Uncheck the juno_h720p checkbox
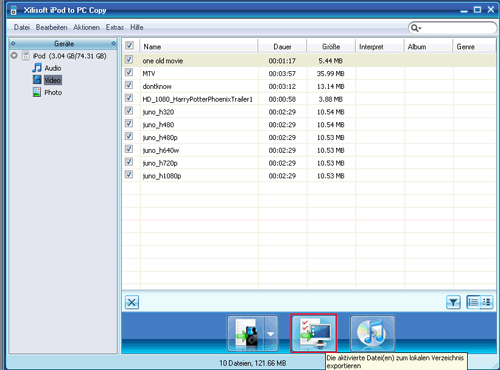Image resolution: width=500 pixels, height=370 pixels. point(129,162)
